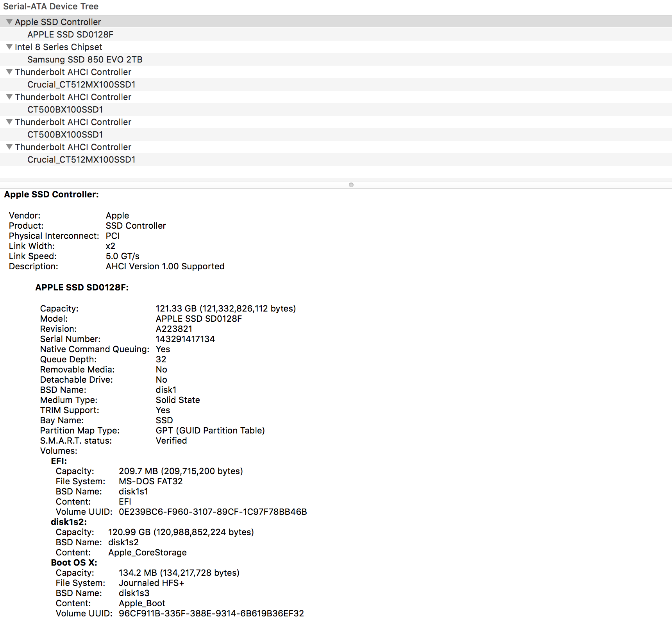The width and height of the screenshot is (672, 634).
Task: Click Link Speed value 5.0 GT/s
Action: pos(123,256)
